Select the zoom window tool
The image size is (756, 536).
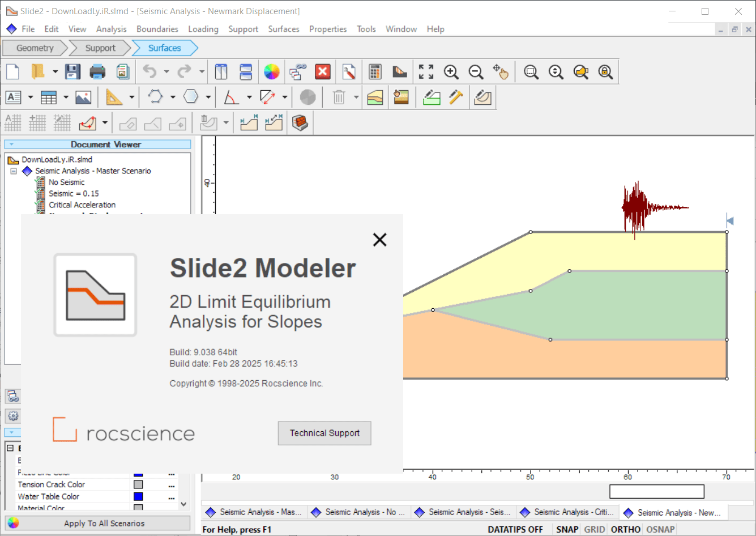531,72
